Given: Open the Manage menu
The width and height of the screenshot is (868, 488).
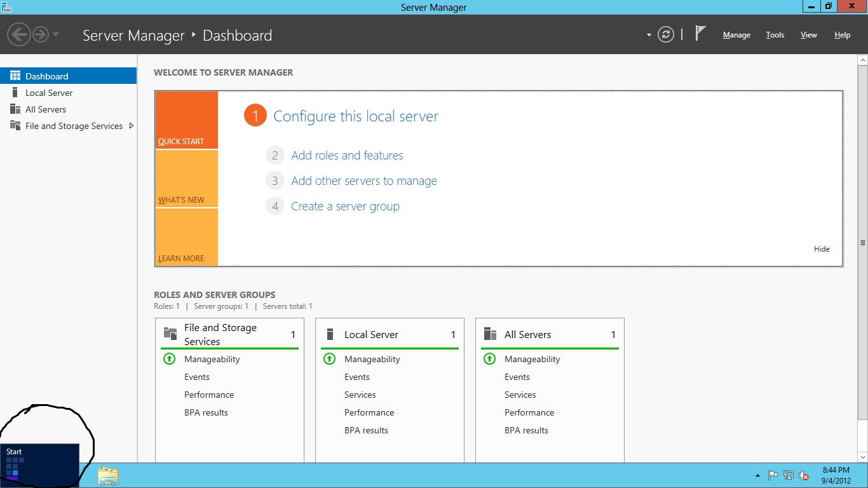Looking at the screenshot, I should [736, 35].
